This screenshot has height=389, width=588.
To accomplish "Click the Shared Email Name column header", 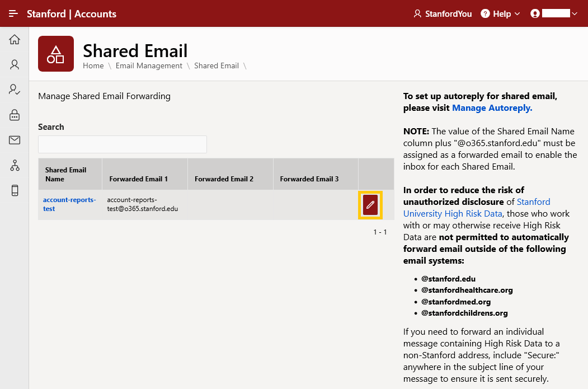I will [70, 175].
